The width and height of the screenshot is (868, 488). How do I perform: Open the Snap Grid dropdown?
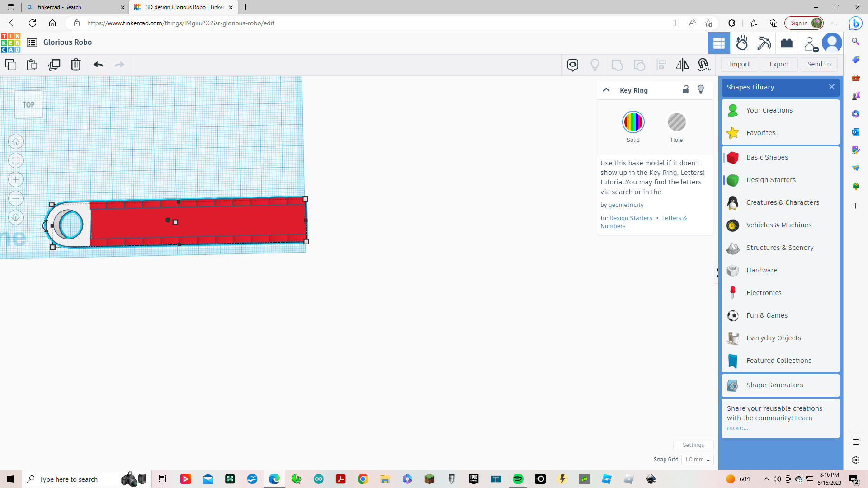698,460
